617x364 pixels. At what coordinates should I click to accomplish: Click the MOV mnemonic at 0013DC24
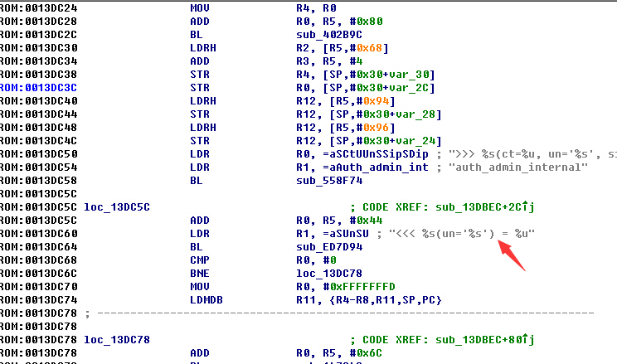200,8
